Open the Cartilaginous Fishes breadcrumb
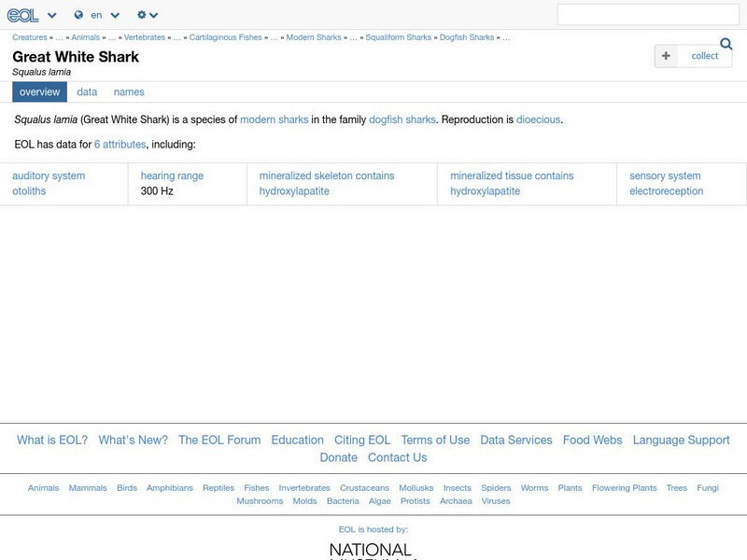The height and width of the screenshot is (560, 747). pos(225,37)
